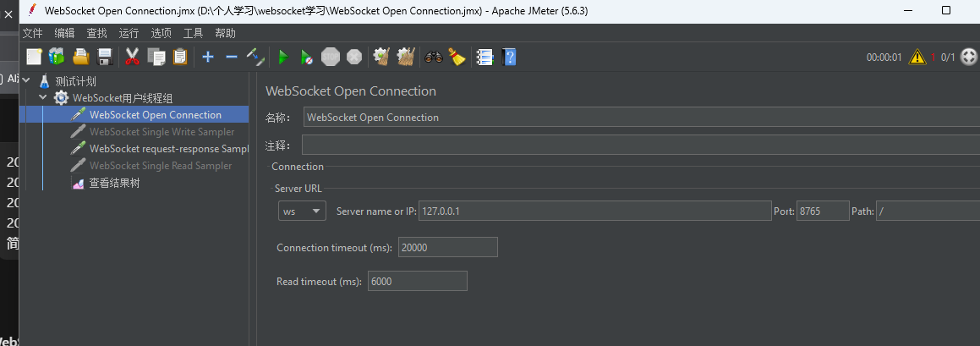The width and height of the screenshot is (980, 346).
Task: Collapse all nodes with minus icon
Action: point(231,57)
